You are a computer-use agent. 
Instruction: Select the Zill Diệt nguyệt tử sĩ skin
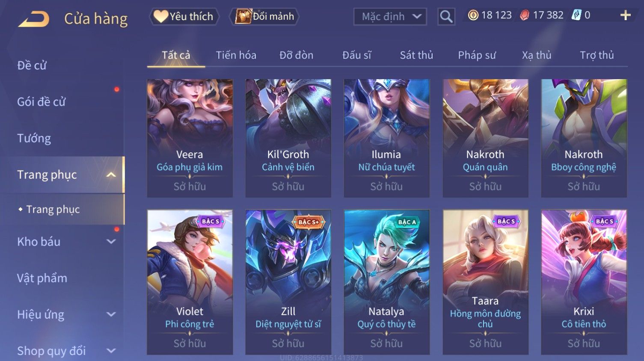point(288,282)
